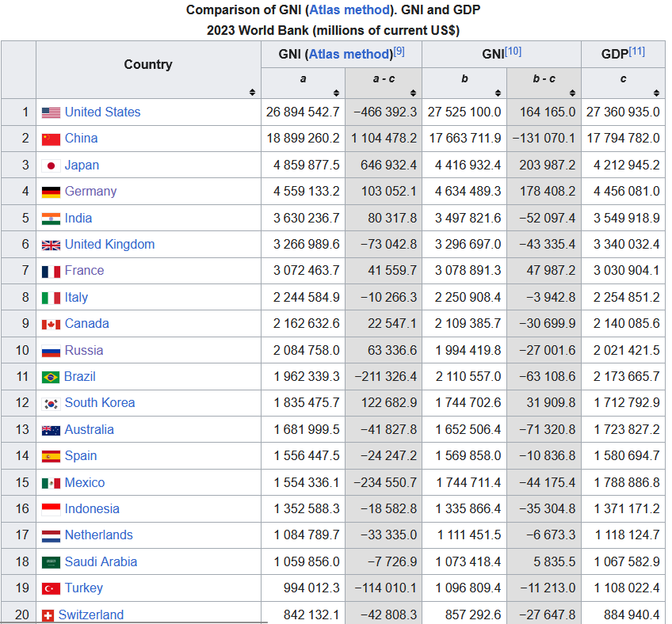Click the Japan flag icon
This screenshot has height=624, width=672.
coord(51,165)
